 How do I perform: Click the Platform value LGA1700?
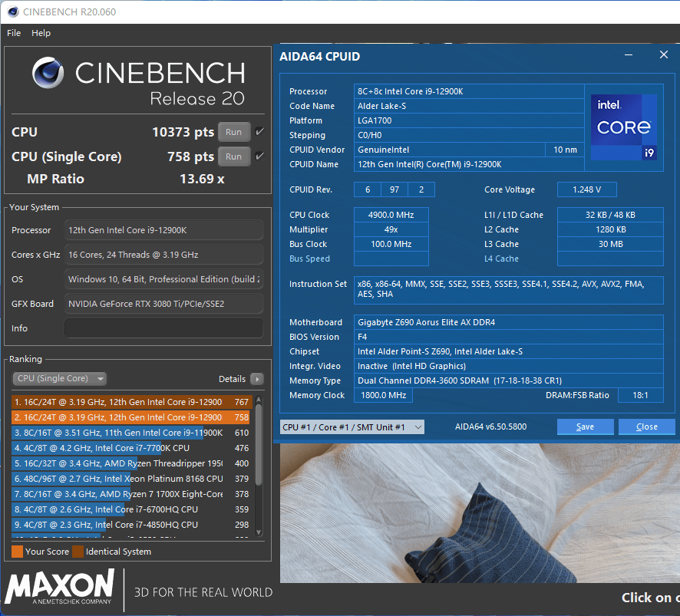click(x=469, y=120)
